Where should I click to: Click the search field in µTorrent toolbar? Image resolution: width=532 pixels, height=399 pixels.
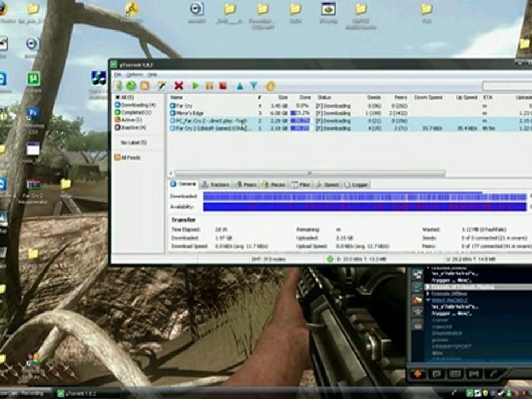507,86
